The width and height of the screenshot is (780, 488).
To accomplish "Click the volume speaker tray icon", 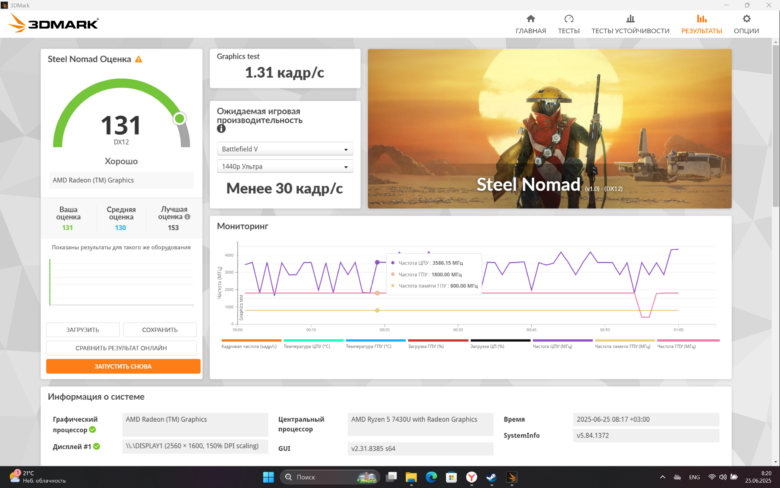I will [x=723, y=477].
